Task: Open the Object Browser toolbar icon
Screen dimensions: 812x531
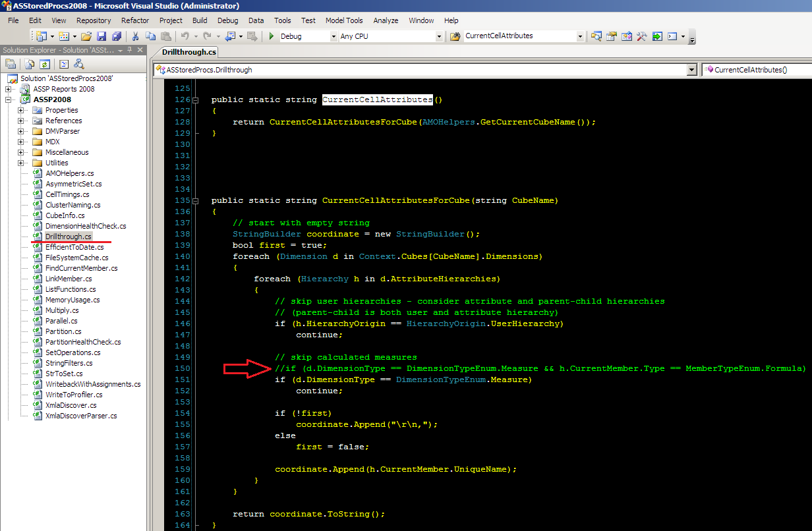Action: (x=627, y=36)
